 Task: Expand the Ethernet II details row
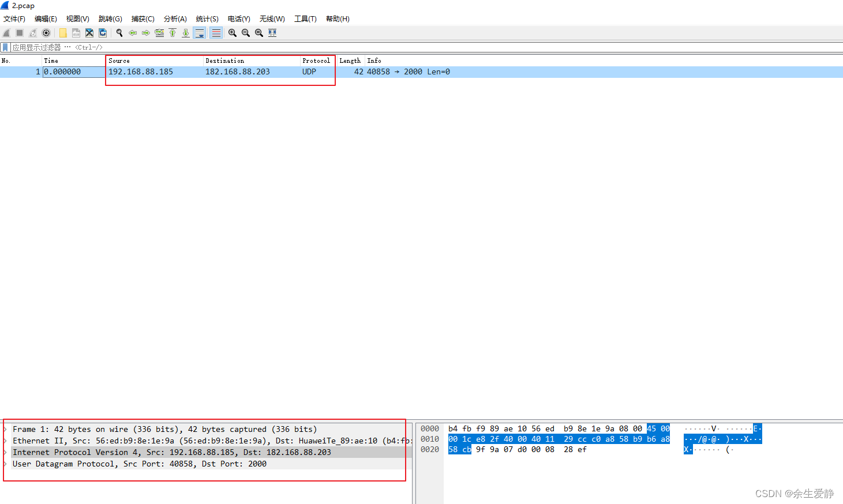click(x=6, y=441)
